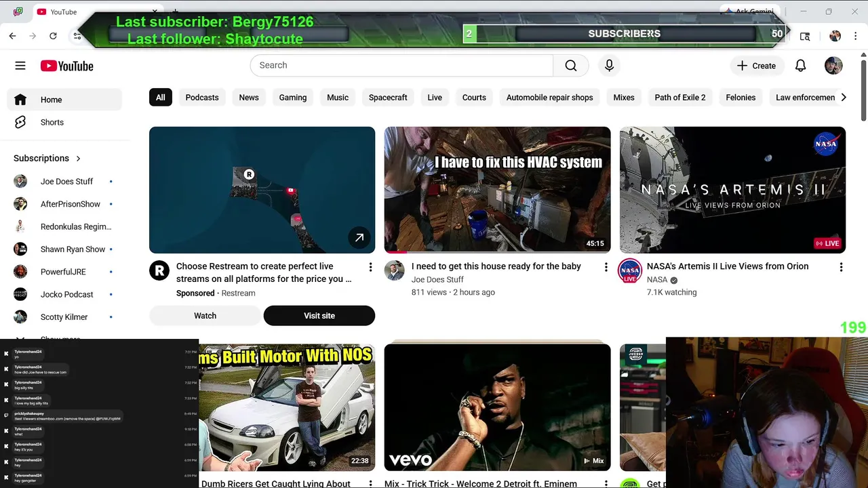The image size is (868, 488).
Task: Click the YouTube logo
Action: click(x=66, y=66)
